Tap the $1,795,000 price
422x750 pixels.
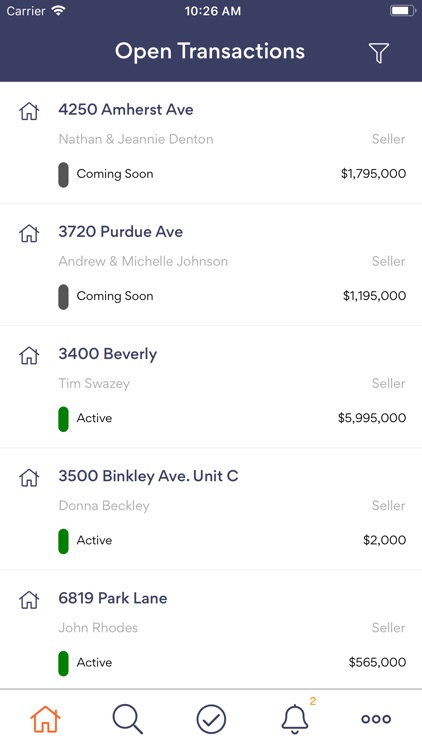click(x=373, y=174)
